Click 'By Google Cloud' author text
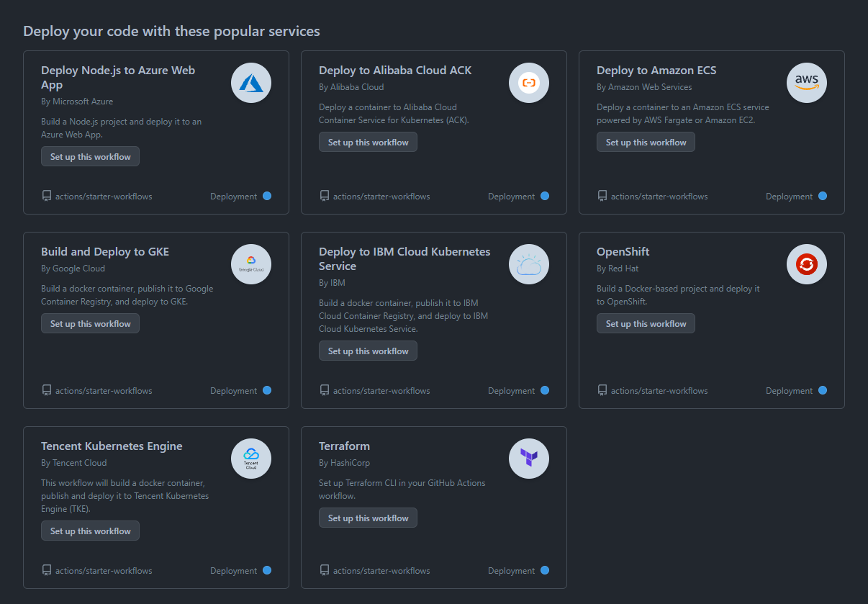The image size is (868, 604). (73, 269)
